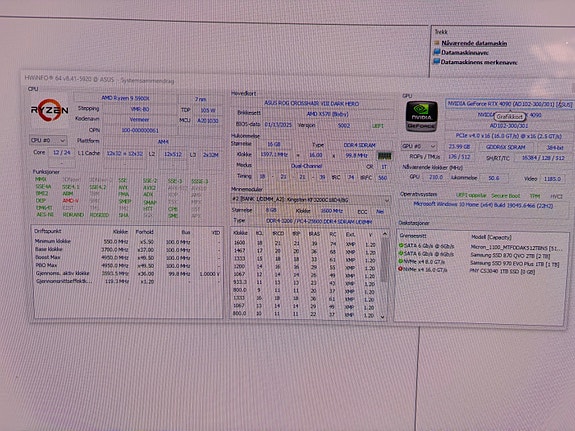Click the Microsoft Windows 10 Home build text
This screenshot has width=575, height=431.
(x=483, y=205)
